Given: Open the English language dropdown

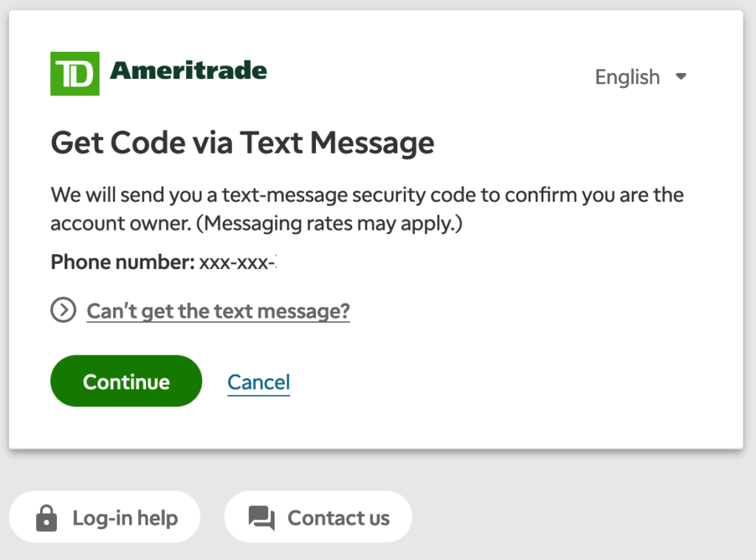Looking at the screenshot, I should 641,77.
